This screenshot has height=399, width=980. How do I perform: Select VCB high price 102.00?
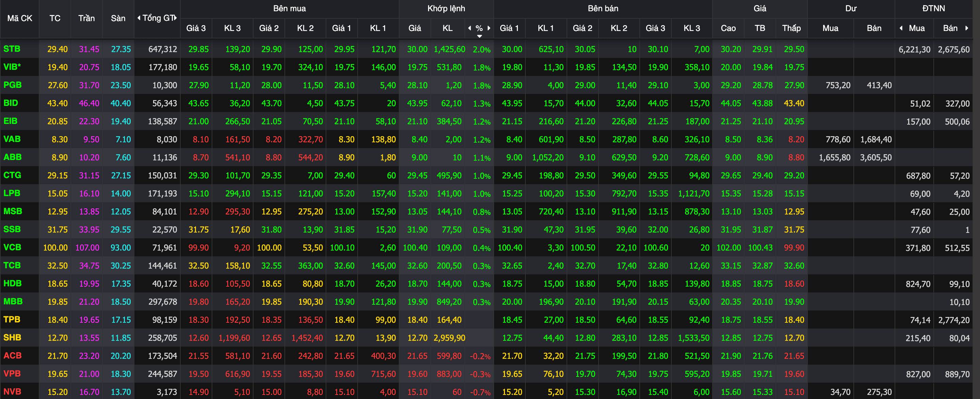coord(729,248)
